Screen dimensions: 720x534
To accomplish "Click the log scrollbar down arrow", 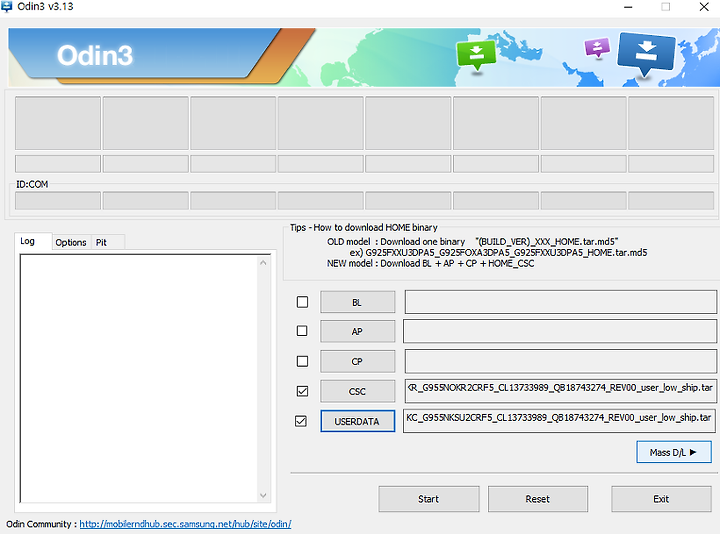I will tap(263, 495).
